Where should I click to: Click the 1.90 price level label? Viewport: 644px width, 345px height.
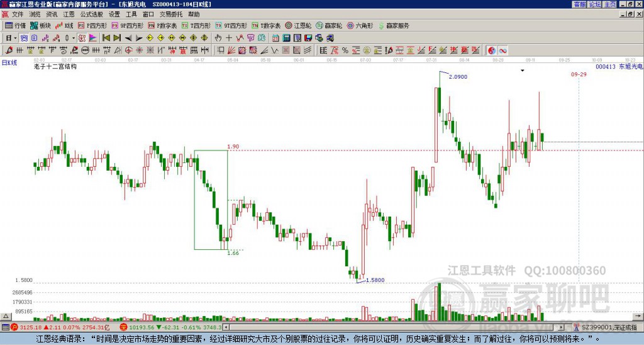tap(233, 147)
